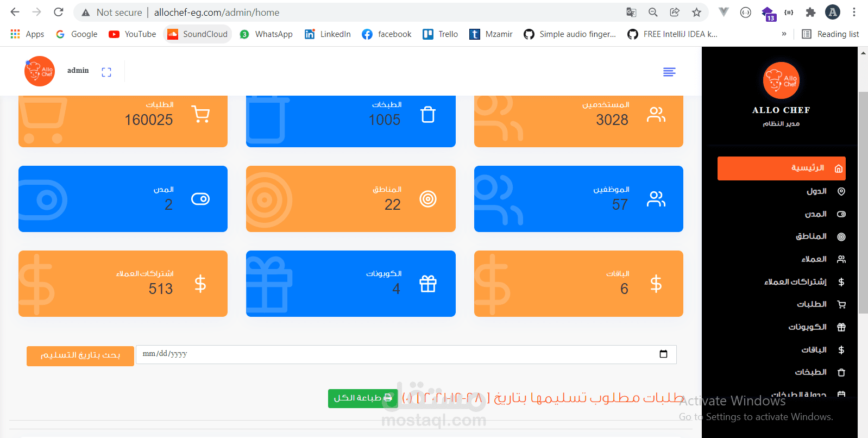Reload the page

[59, 12]
